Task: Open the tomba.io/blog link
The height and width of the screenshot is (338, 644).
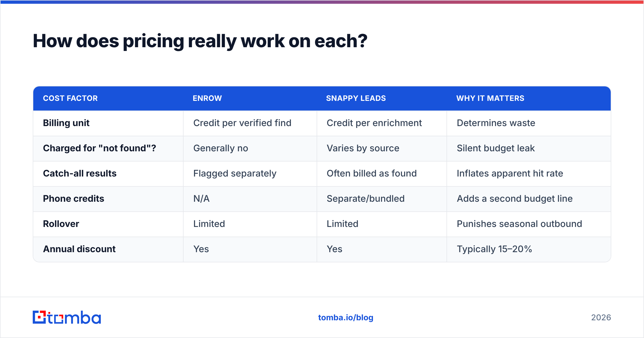Action: click(x=346, y=318)
